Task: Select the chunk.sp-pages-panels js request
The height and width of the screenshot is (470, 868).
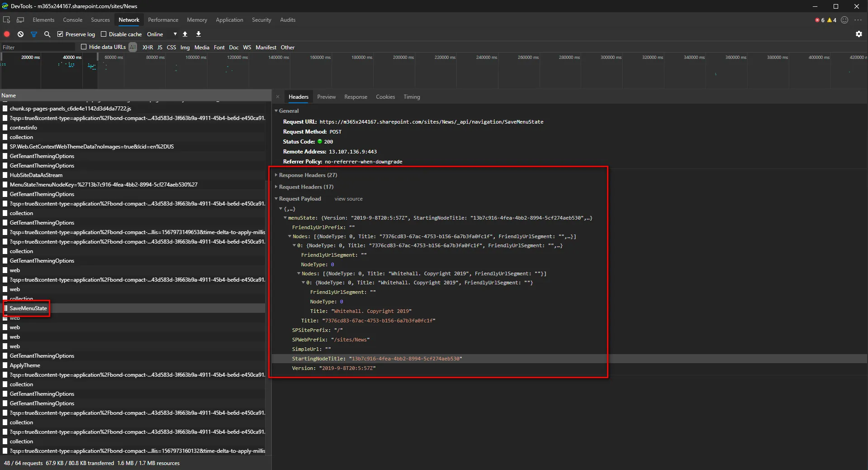Action: pyautogui.click(x=133, y=109)
